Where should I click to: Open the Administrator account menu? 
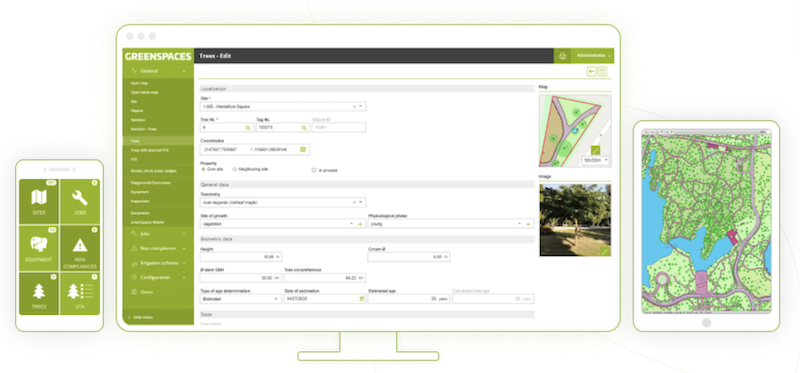click(x=592, y=55)
